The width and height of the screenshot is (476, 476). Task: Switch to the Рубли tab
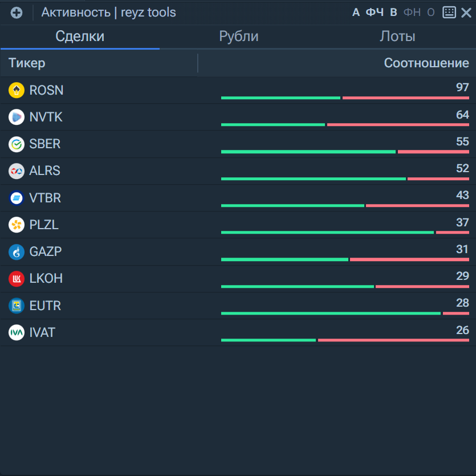[239, 36]
